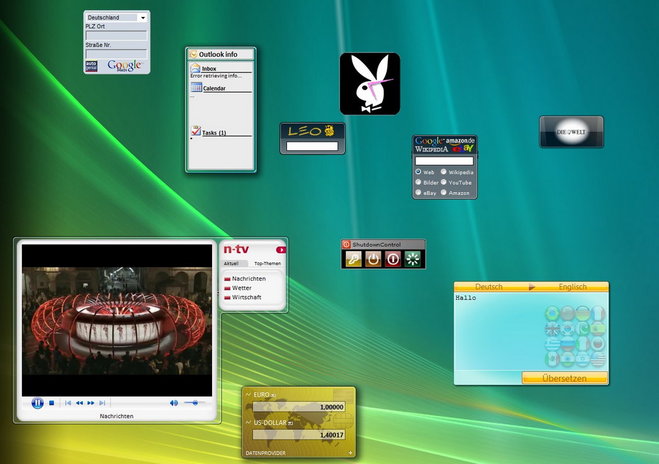Click the Wikipedia logo in search gadget
Screen dimensions: 659x464
[431, 149]
